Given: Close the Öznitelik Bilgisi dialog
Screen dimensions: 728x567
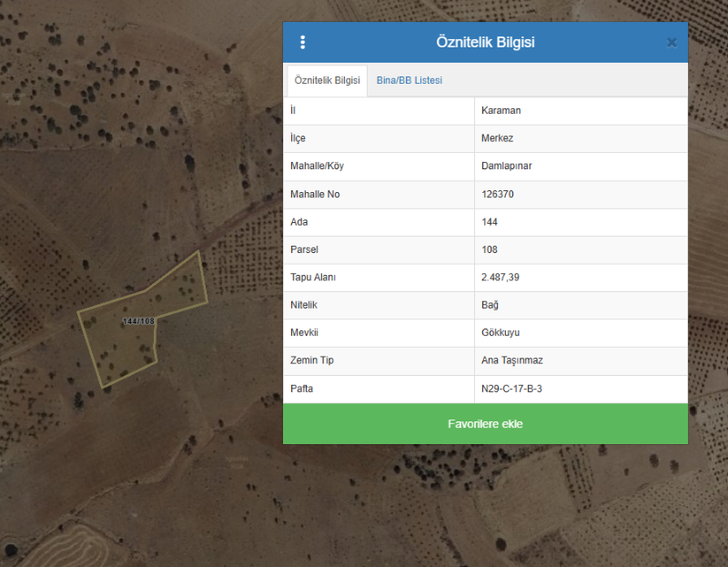Looking at the screenshot, I should [x=672, y=43].
